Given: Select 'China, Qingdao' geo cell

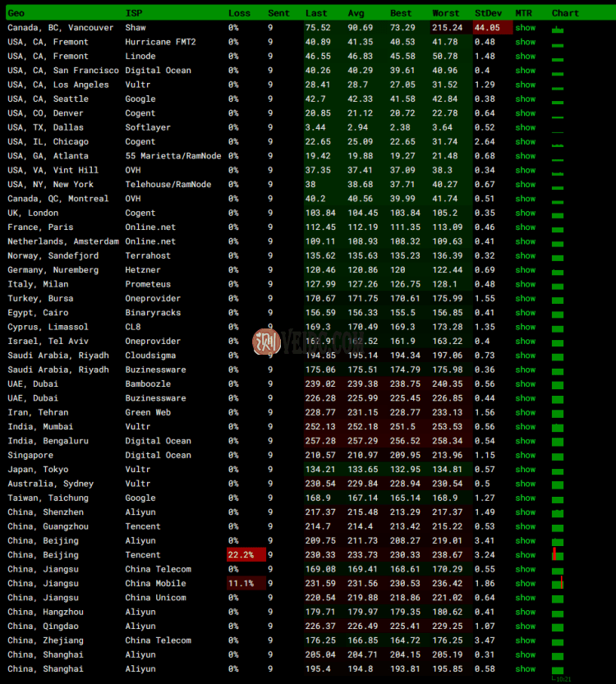Looking at the screenshot, I should pyautogui.click(x=44, y=626).
